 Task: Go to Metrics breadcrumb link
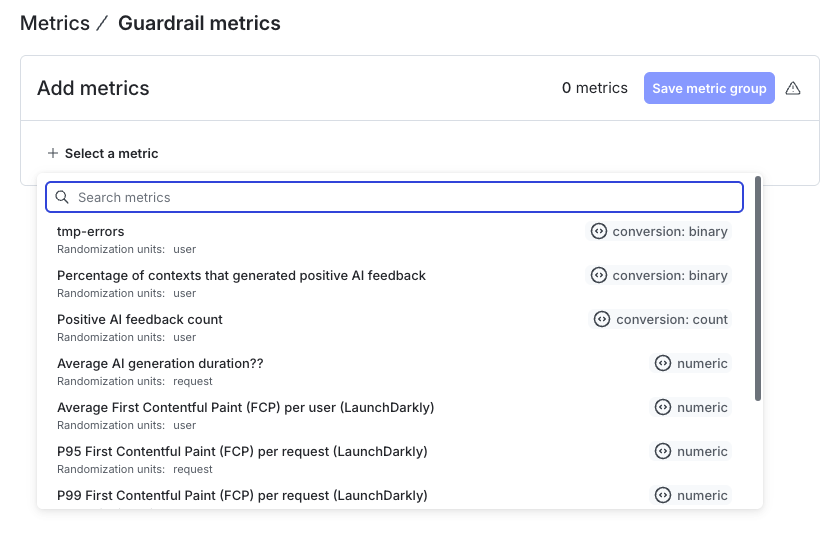pyautogui.click(x=55, y=23)
